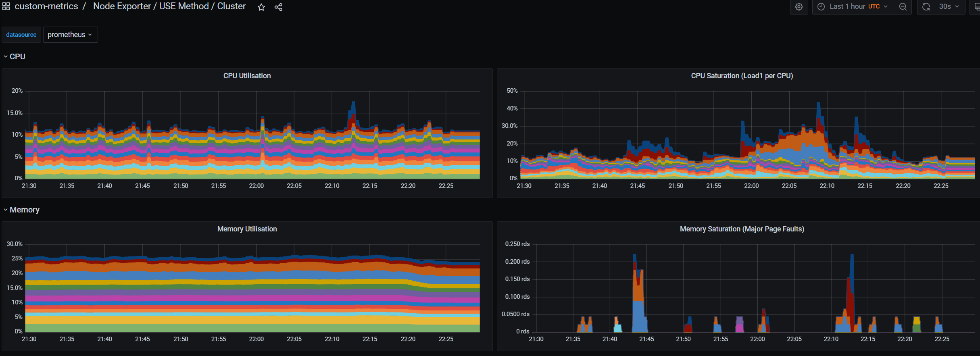Click the 20% y-axis label in CPU Utilisation

click(x=17, y=91)
